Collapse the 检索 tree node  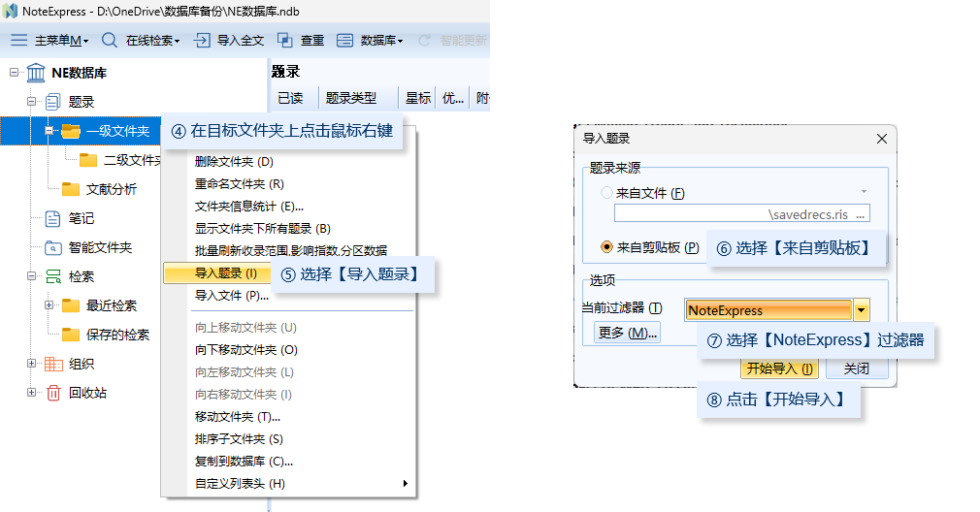point(31,276)
